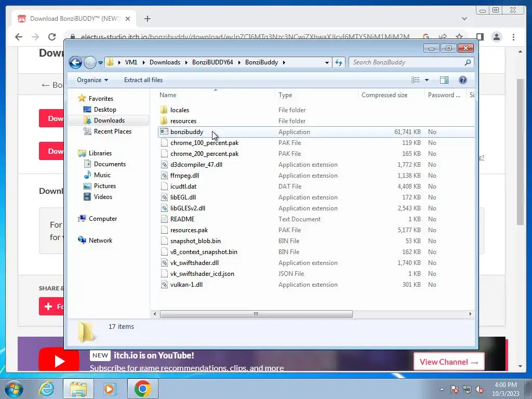Select icudtl.dat file
Viewport: 532px width, 399px height.
click(183, 187)
